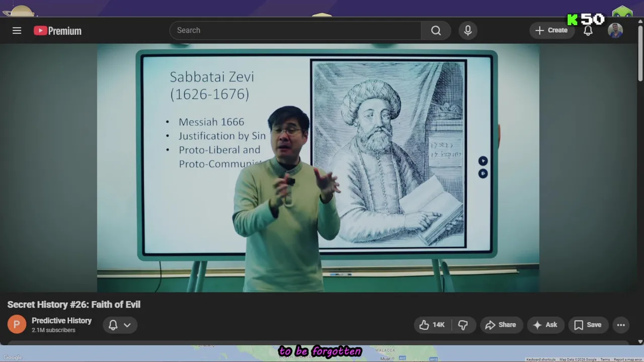Share the video
The height and width of the screenshot is (362, 644).
coord(501,325)
